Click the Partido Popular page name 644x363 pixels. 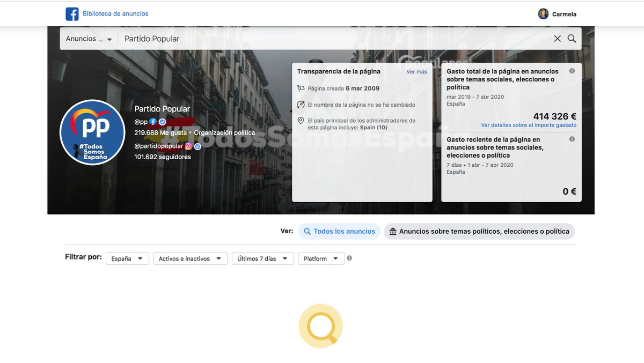pos(162,109)
